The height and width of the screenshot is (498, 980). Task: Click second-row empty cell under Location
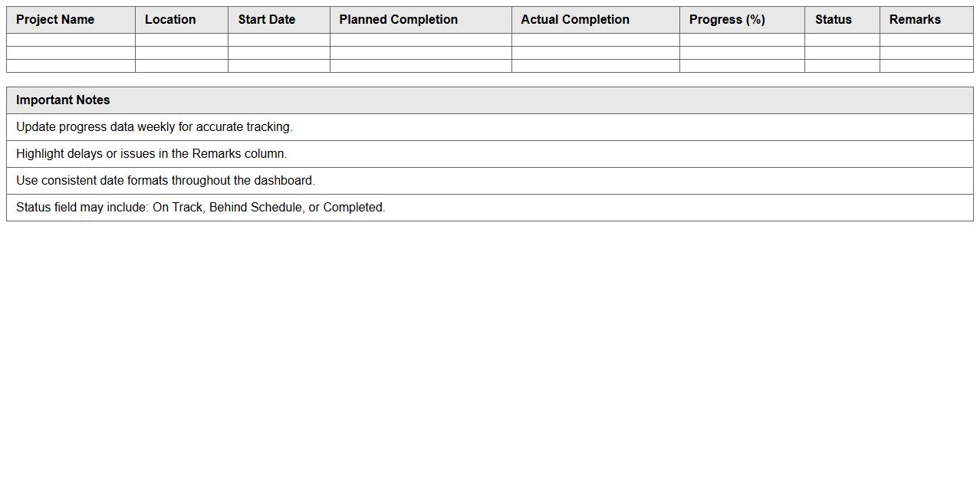click(x=181, y=53)
